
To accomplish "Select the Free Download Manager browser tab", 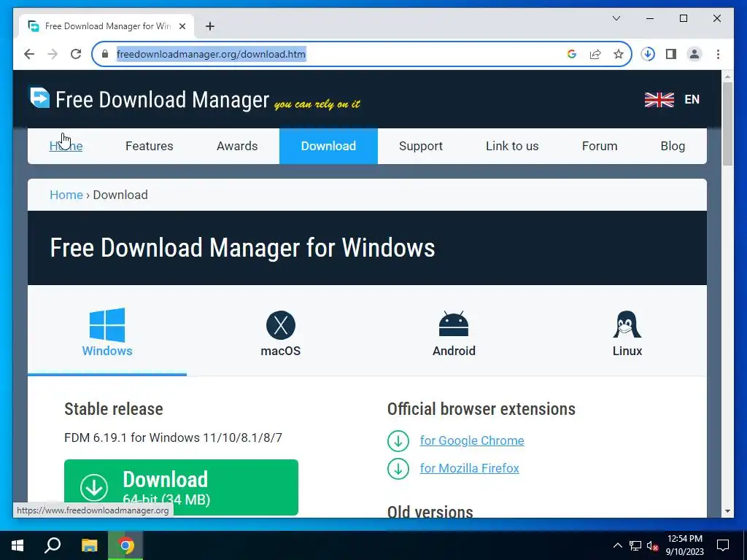I will (x=107, y=26).
